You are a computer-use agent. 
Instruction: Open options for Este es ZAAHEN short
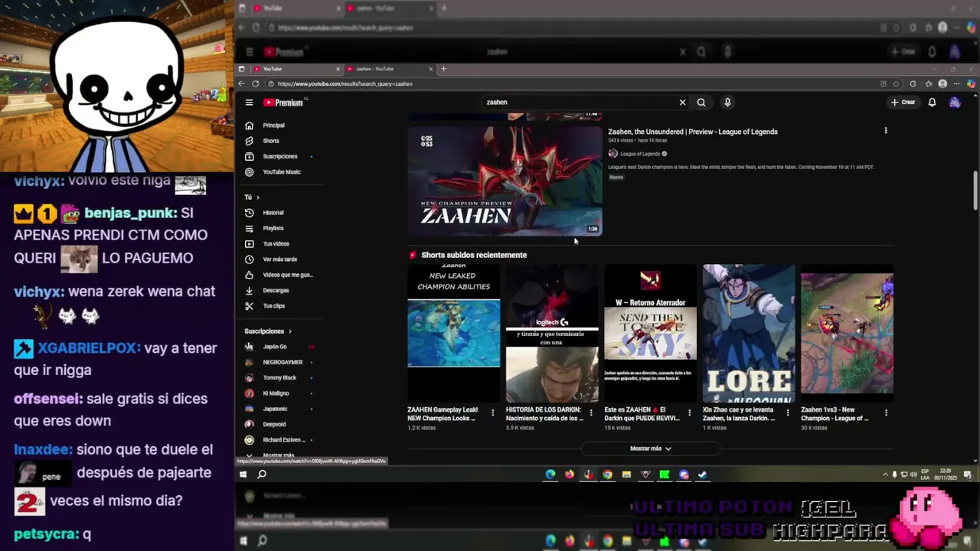[x=689, y=413]
